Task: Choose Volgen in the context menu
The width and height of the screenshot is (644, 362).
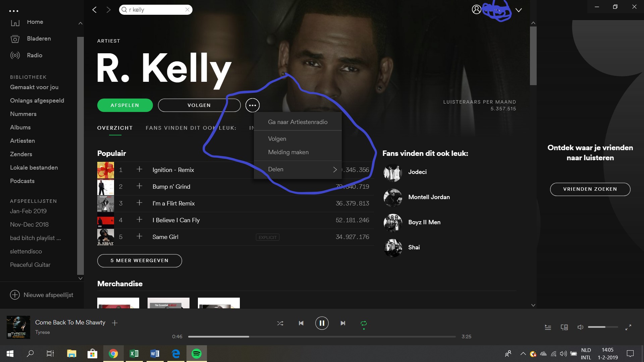Action: tap(298, 139)
